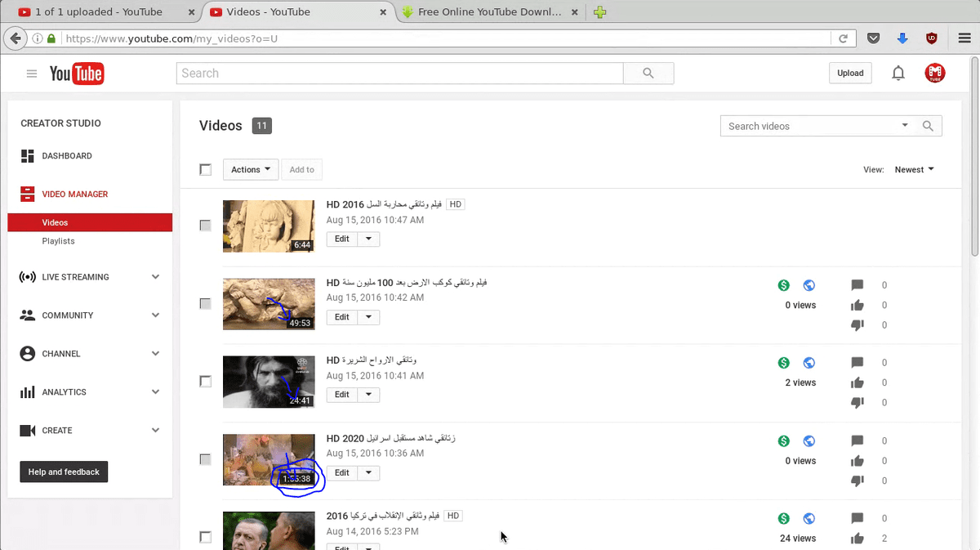The width and height of the screenshot is (980, 550).
Task: Open the 49:53 video thumbnail
Action: click(269, 304)
